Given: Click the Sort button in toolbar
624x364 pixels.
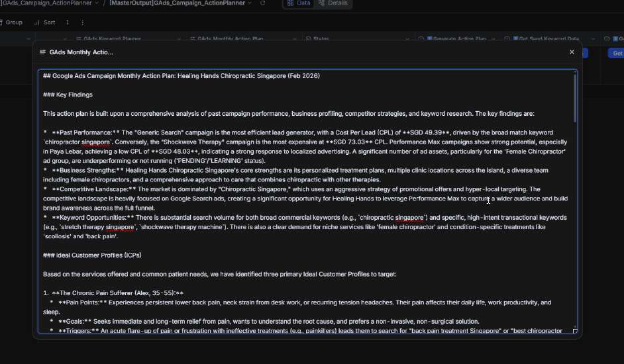Looking at the screenshot, I should (x=44, y=23).
